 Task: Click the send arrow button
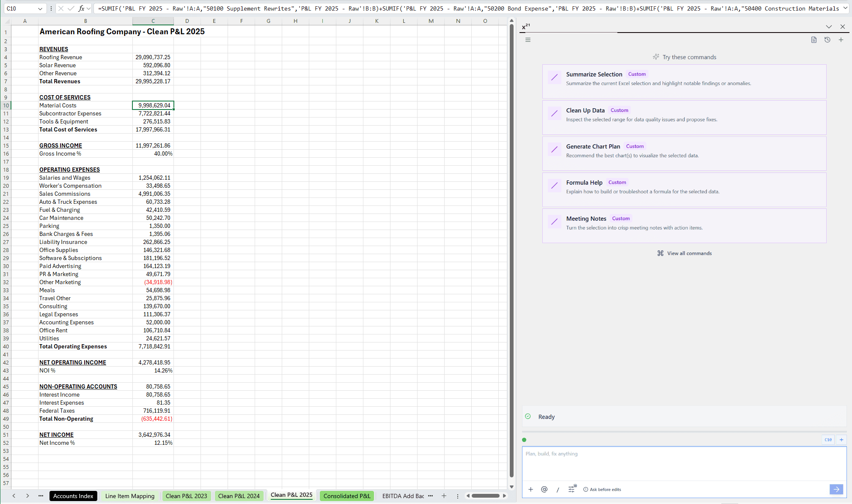[836, 489]
